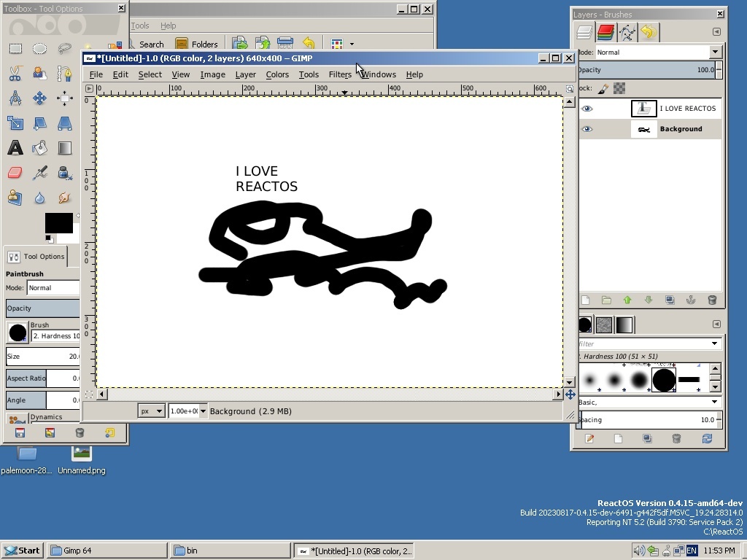The image size is (747, 560).
Task: Select the Blur/Sharpen droplet tool
Action: point(39,197)
